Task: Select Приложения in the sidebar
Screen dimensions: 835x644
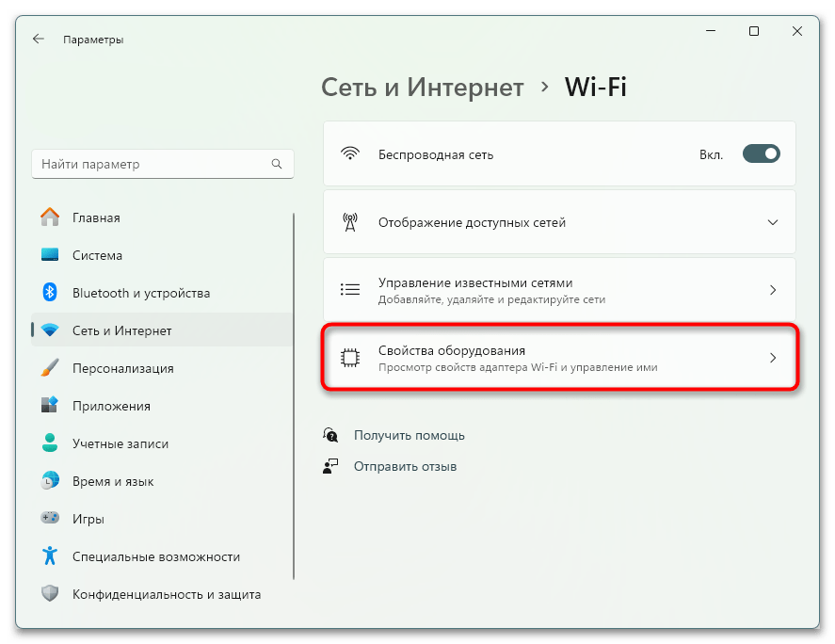Action: (x=162, y=406)
